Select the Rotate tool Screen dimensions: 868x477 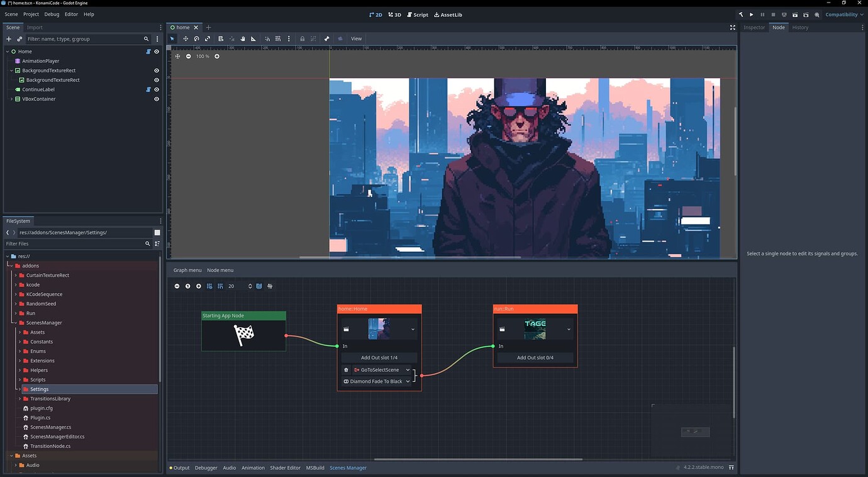pos(196,38)
